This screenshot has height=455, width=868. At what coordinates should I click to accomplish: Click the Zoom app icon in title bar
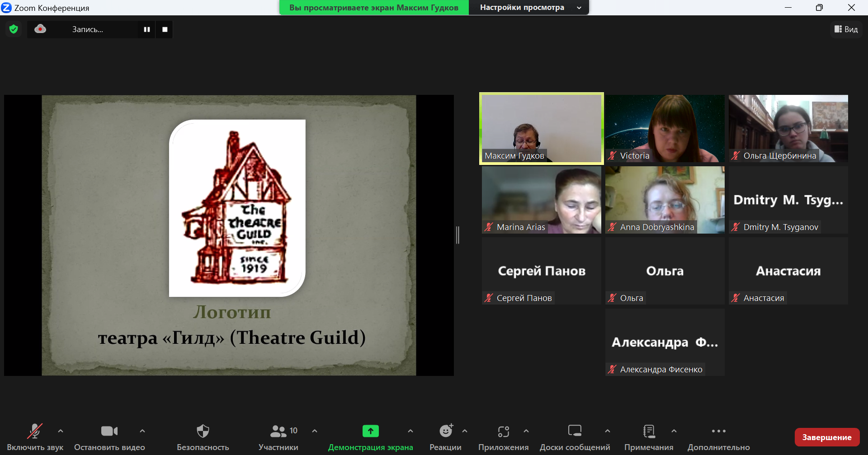pyautogui.click(x=6, y=8)
